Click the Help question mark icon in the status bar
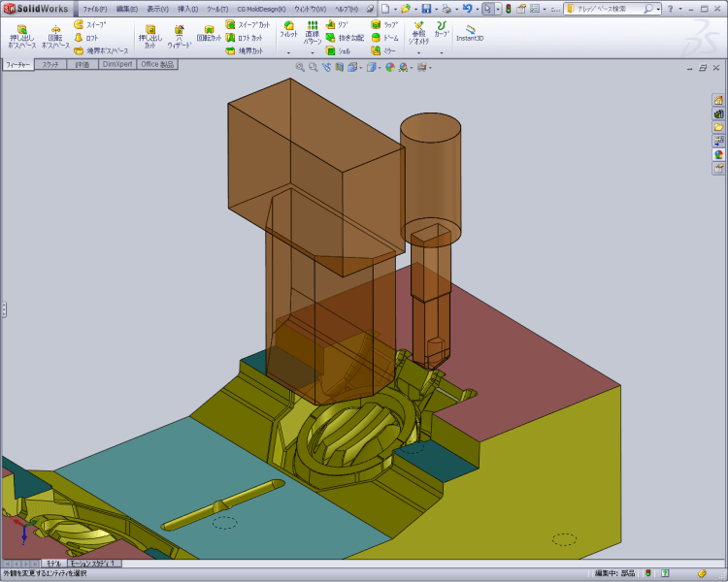Image resolution: width=728 pixels, height=582 pixels. click(x=665, y=573)
